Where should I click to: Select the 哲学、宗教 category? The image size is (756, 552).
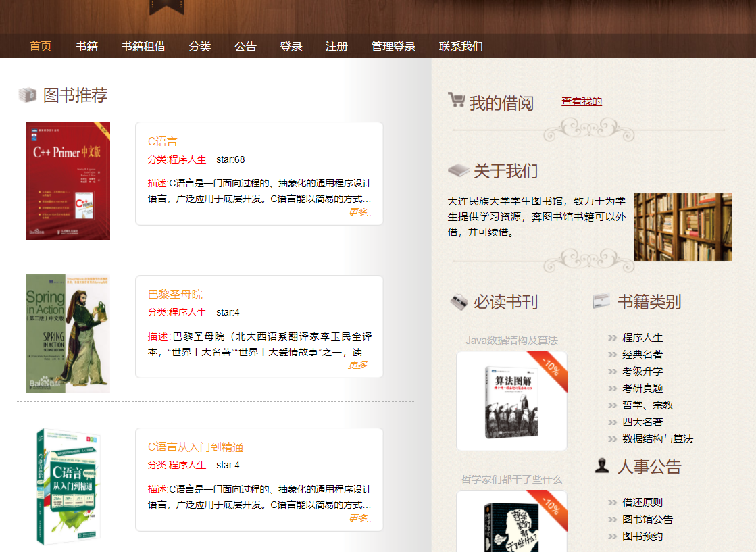(x=647, y=405)
